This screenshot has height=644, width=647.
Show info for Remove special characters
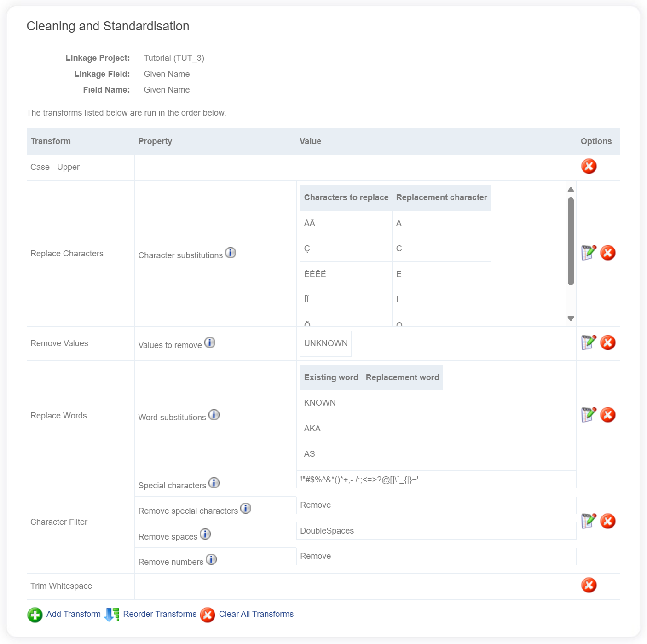[246, 508]
